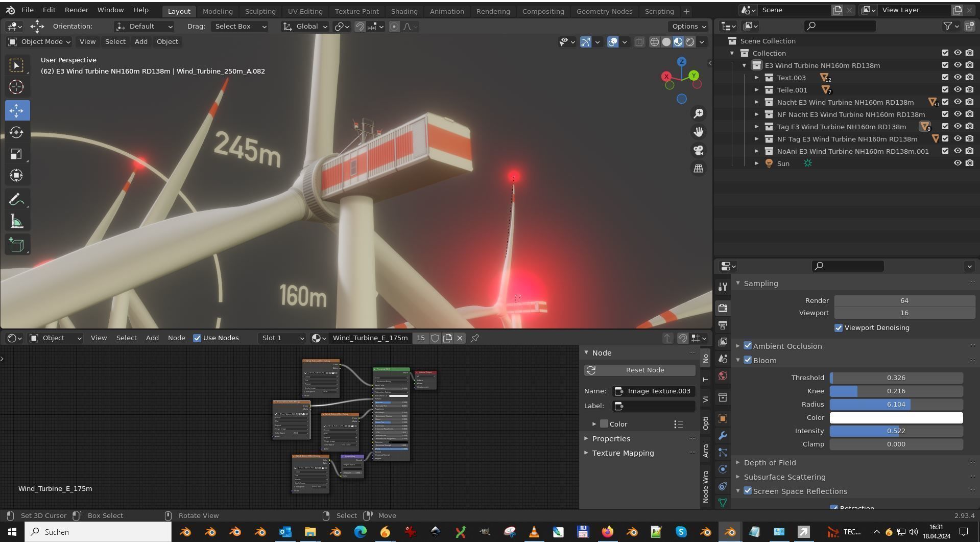980x542 pixels.
Task: Hide Text.003 collection in viewport
Action: (958, 78)
